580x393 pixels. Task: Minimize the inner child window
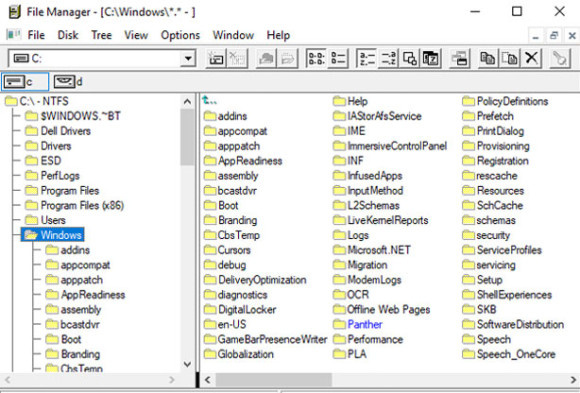pos(535,36)
